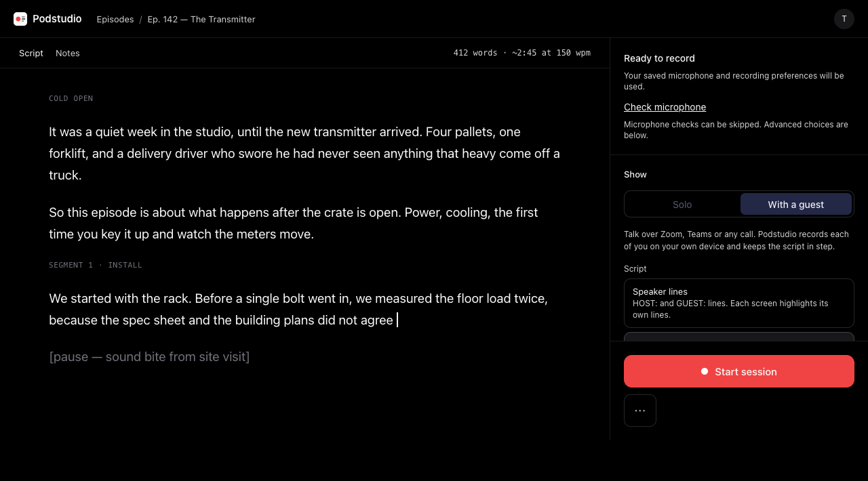Open Ep. 142 — The Transmitter breadcrumb
The image size is (868, 481).
pos(201,19)
